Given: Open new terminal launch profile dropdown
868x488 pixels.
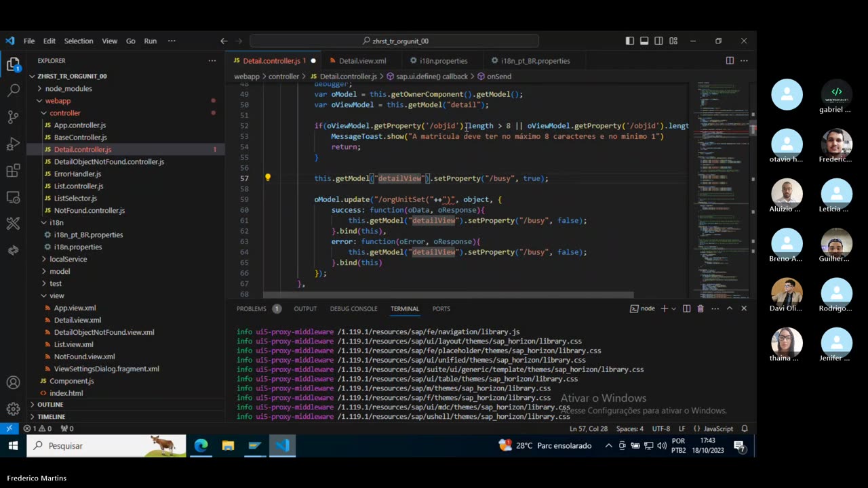Looking at the screenshot, I should pyautogui.click(x=673, y=308).
